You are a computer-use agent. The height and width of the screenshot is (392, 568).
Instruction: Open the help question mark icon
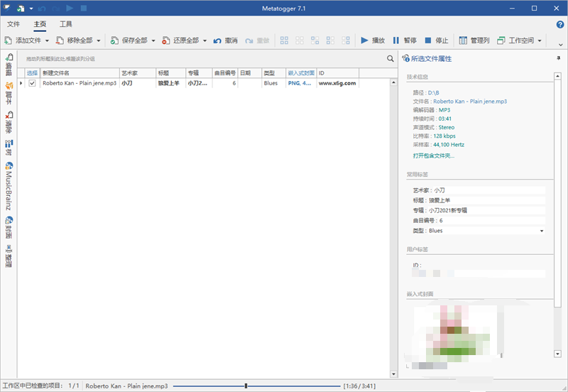pyautogui.click(x=560, y=24)
